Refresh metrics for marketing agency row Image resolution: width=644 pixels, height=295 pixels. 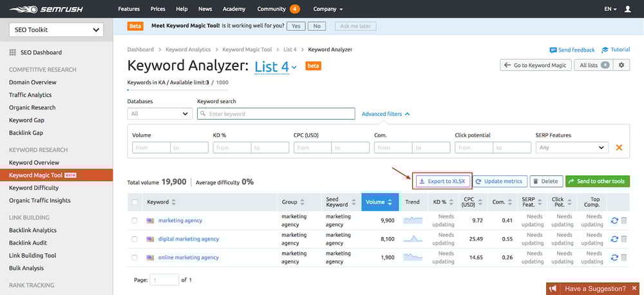pyautogui.click(x=614, y=221)
